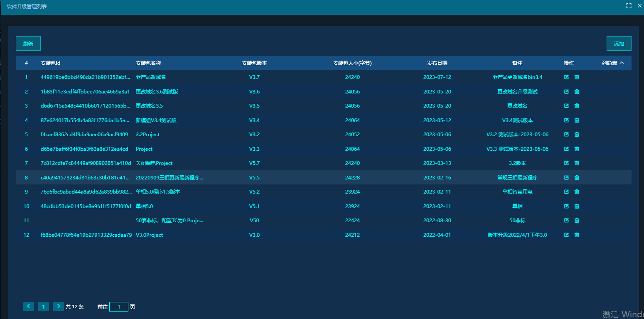Select page 1 in pagination
Image resolution: width=644 pixels, height=319 pixels.
click(x=44, y=307)
